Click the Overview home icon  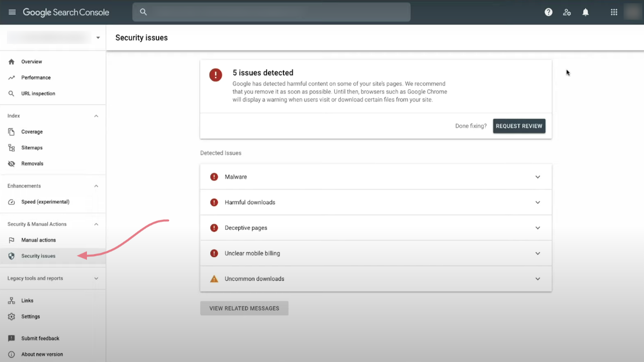point(11,62)
